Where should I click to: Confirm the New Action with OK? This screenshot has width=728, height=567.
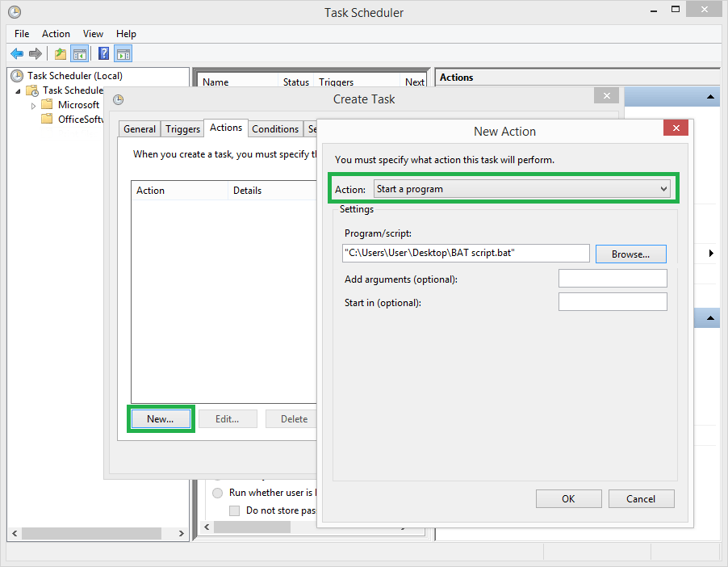click(568, 498)
